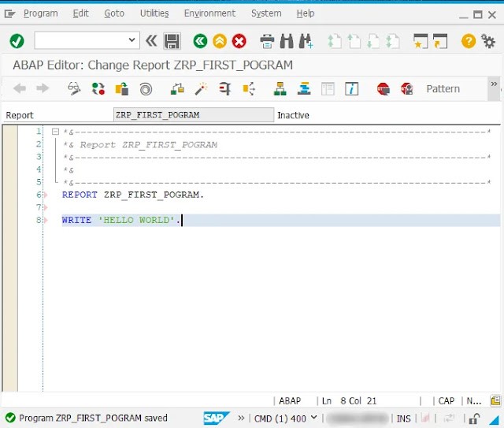Toggle Active/Inactive icon

98,88
